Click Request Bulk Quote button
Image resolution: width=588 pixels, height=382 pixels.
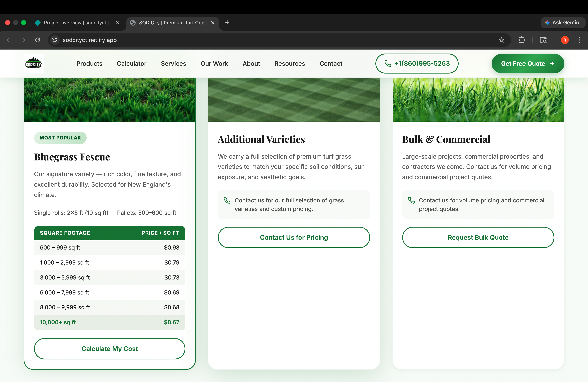click(x=478, y=237)
